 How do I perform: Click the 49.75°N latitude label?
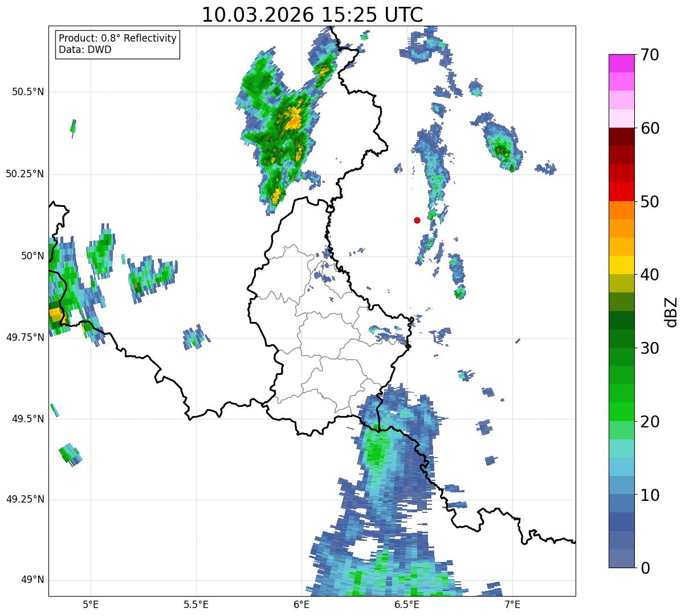25,337
